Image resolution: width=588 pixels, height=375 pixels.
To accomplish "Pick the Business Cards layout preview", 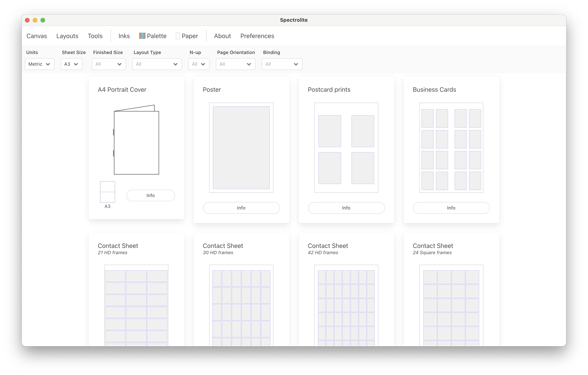I will pyautogui.click(x=451, y=147).
